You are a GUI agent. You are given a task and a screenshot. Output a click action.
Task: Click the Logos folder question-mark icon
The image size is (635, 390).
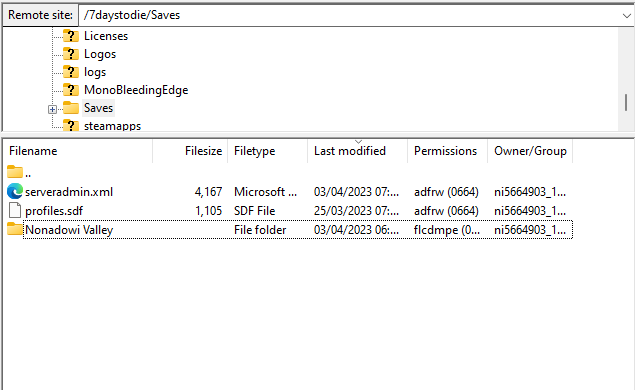click(71, 54)
